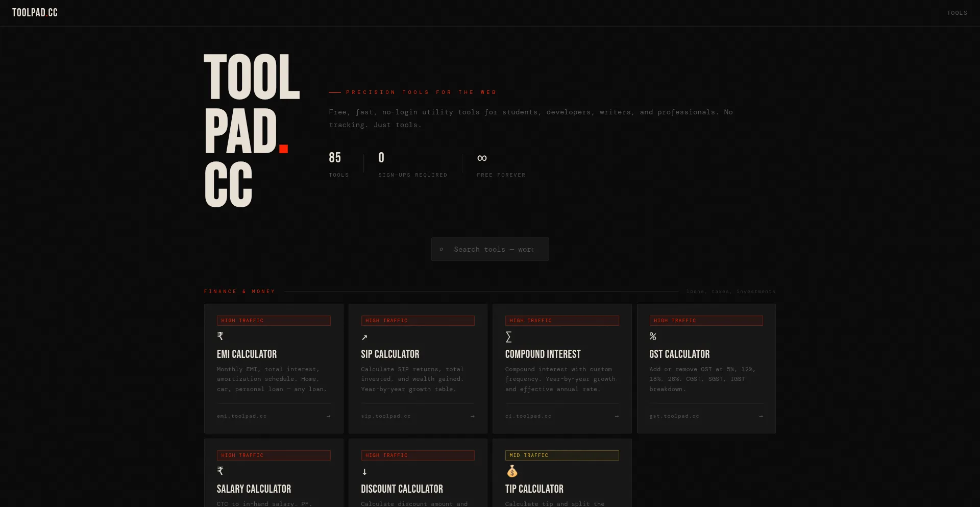Image resolution: width=980 pixels, height=507 pixels.
Task: Click the arrow next to gst.toolpad.cc
Action: click(x=761, y=416)
